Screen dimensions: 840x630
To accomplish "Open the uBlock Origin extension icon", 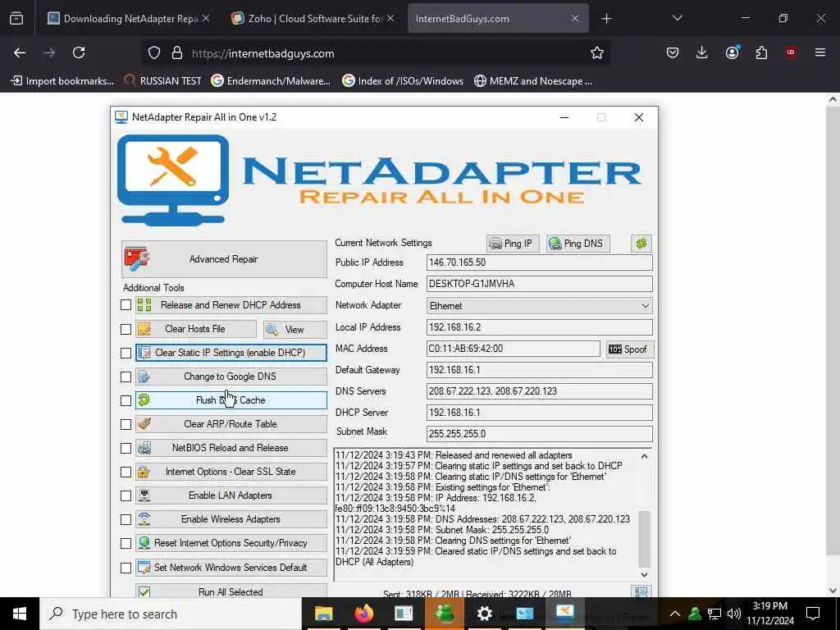I will pos(791,52).
